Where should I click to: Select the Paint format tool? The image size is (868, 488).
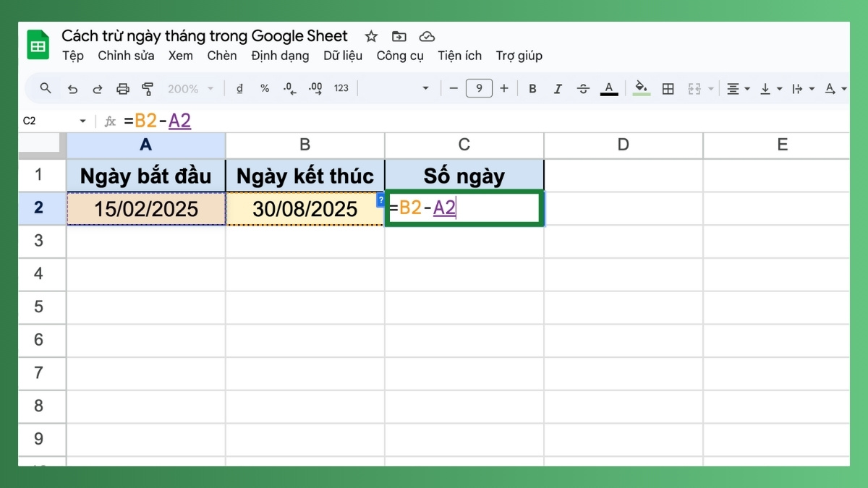148,88
